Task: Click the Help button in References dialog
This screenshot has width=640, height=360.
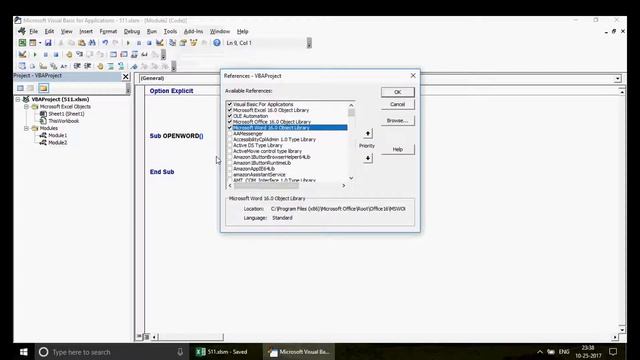Action: point(398,149)
